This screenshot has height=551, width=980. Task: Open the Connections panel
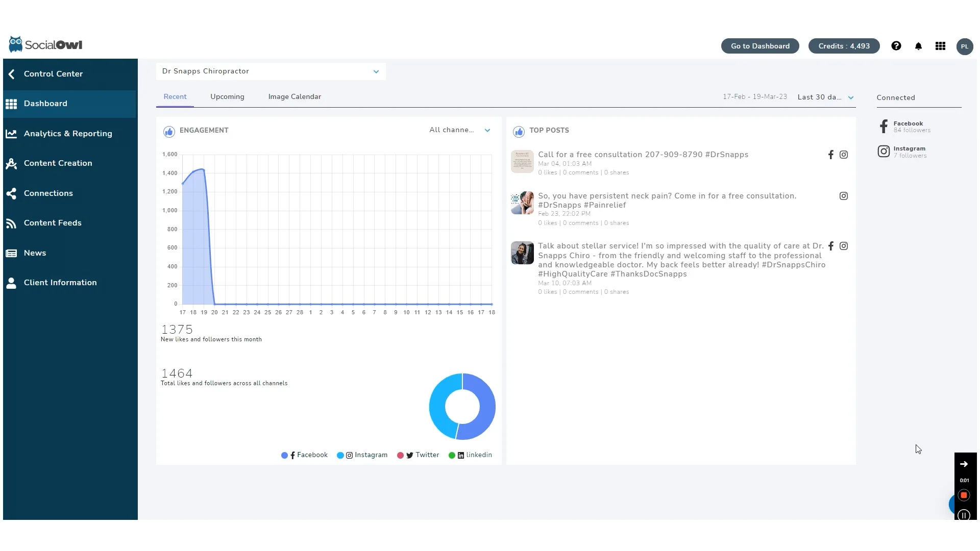pyautogui.click(x=48, y=193)
